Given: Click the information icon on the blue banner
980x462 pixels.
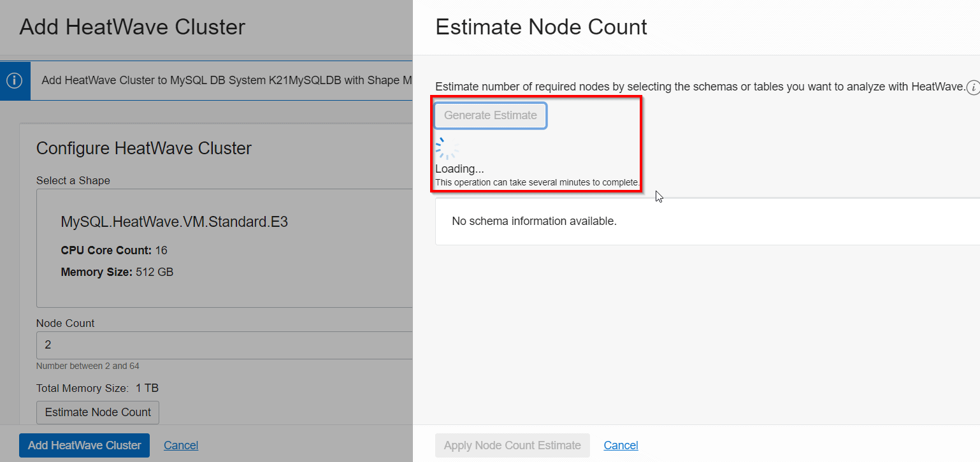Looking at the screenshot, I should pyautogui.click(x=15, y=81).
